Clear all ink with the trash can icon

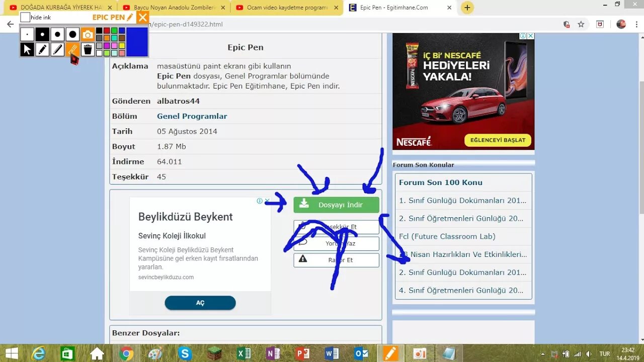pos(88,49)
